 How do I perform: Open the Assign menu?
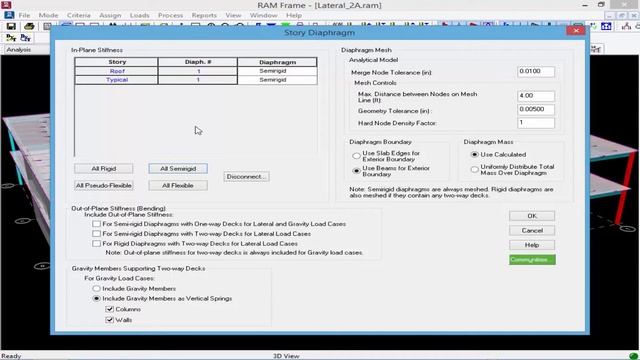[x=110, y=15]
